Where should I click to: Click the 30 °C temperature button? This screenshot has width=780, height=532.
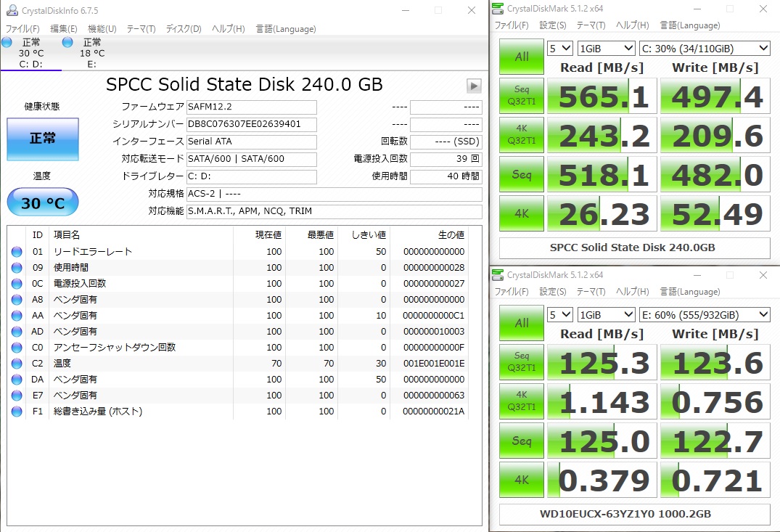43,202
